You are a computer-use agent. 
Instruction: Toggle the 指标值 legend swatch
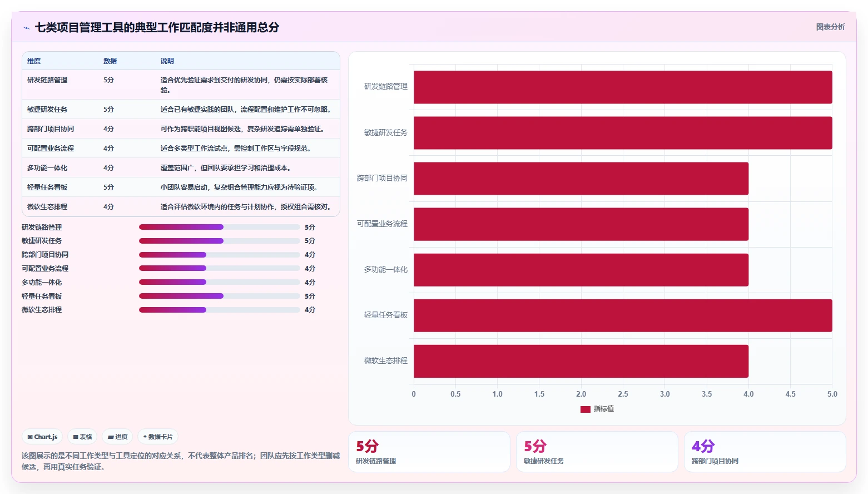(585, 409)
